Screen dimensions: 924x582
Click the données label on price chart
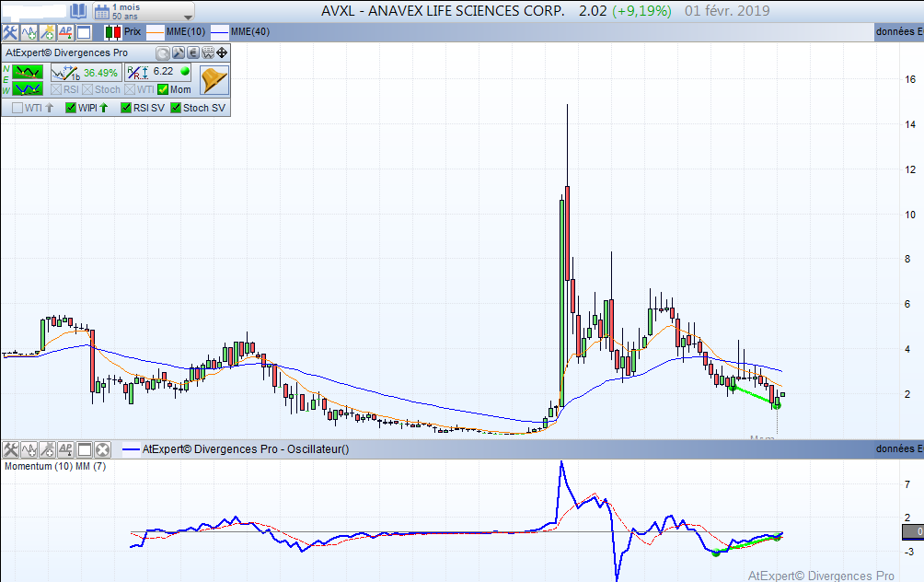point(898,32)
